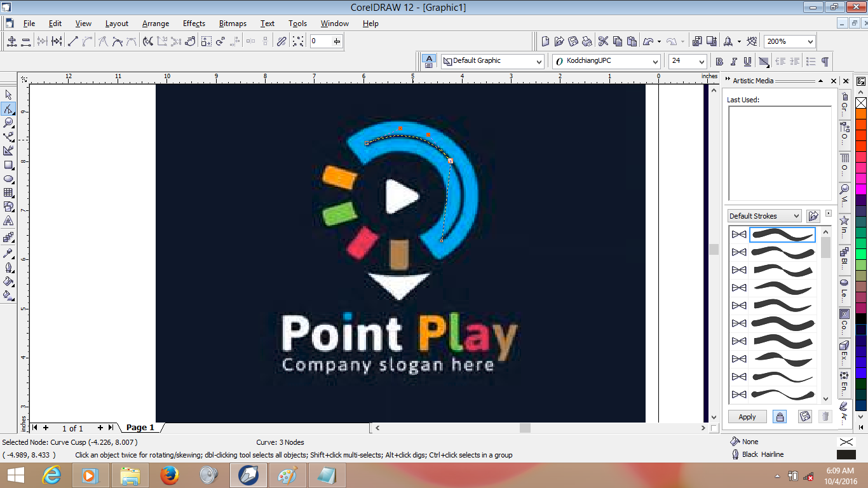
Task: Select the Freehand curve tool
Action: pyautogui.click(x=9, y=136)
